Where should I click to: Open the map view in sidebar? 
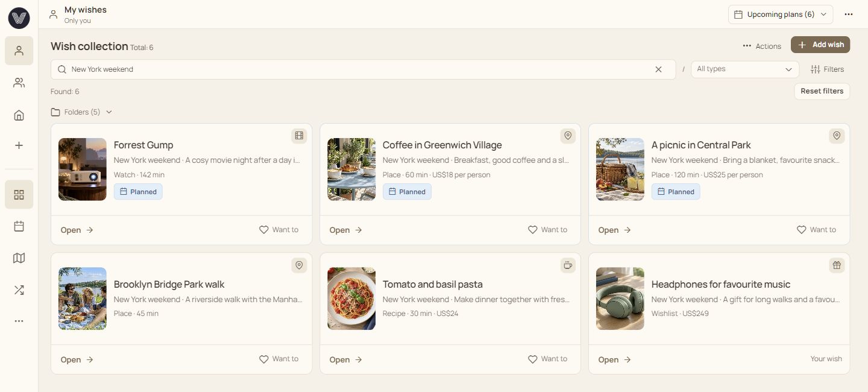pos(19,258)
